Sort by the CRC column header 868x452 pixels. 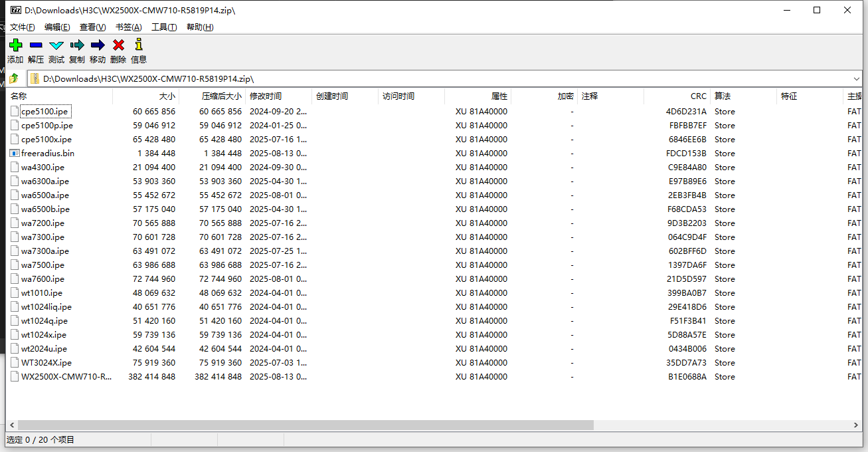click(x=698, y=96)
